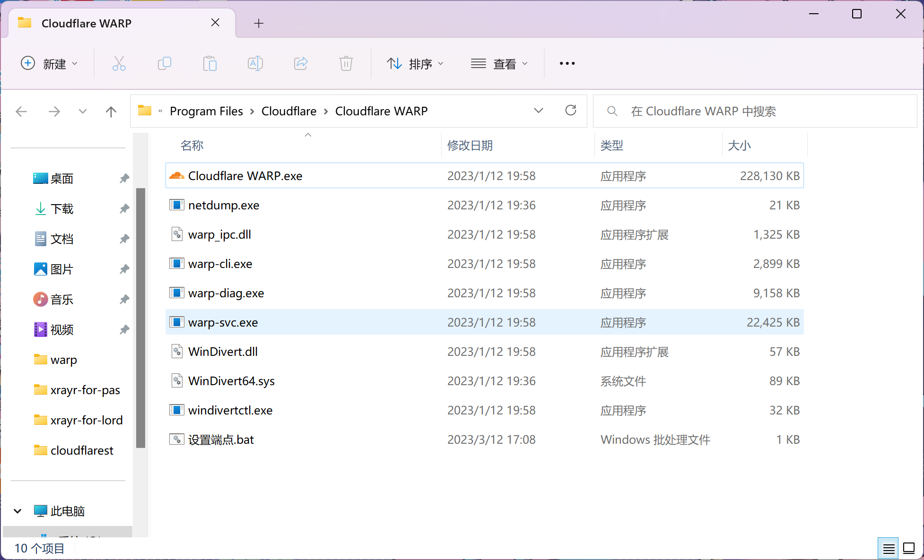This screenshot has height=560, width=924.
Task: Cut the selected file using the scissors icon
Action: 119,63
